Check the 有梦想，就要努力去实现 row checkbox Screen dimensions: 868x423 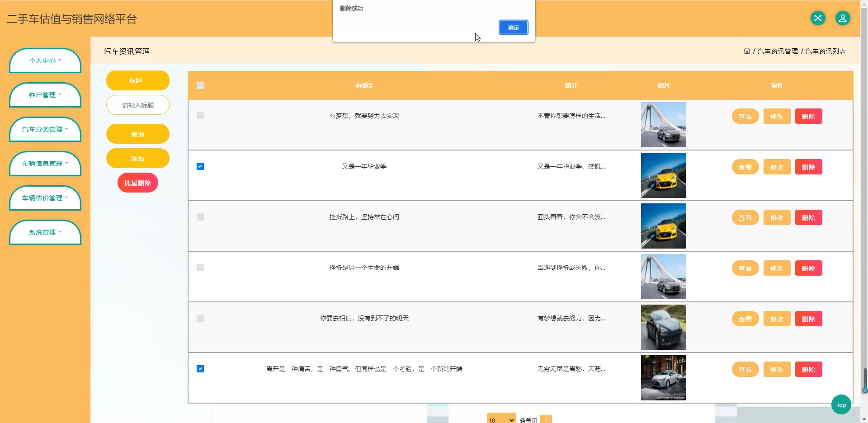(x=200, y=116)
